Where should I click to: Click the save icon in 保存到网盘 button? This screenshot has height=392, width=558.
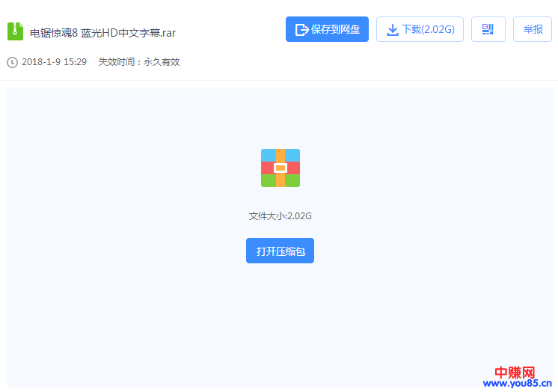tap(302, 30)
